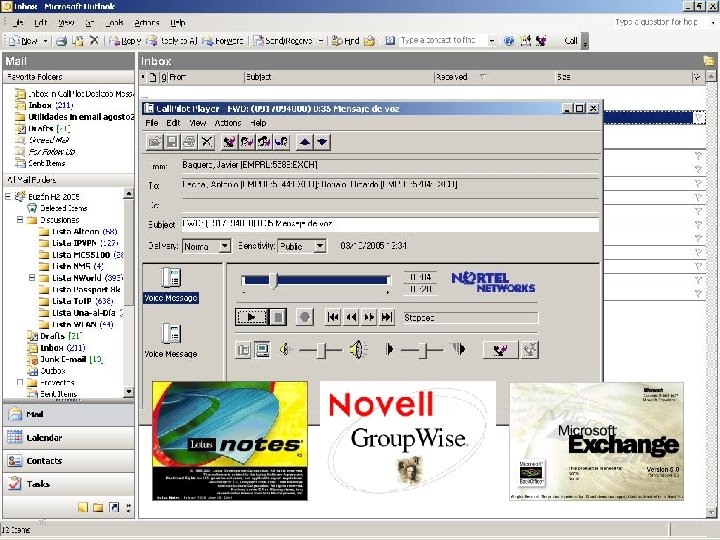Click the Reply button in Outlook toolbar

125,41
